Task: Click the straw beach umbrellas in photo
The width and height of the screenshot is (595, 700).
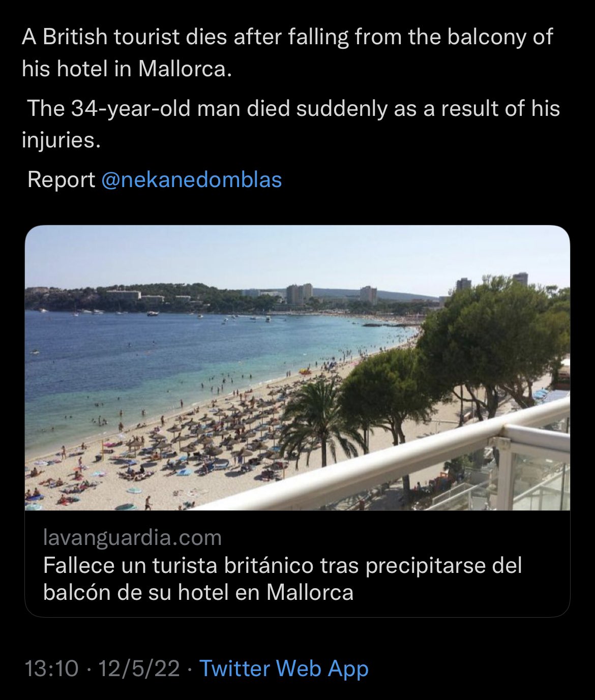Action: 214,437
